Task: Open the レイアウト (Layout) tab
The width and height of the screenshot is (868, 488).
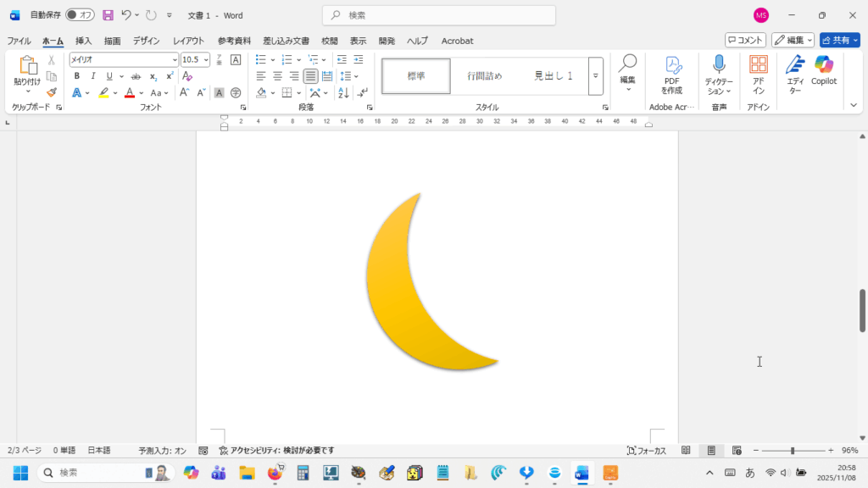Action: (188, 41)
